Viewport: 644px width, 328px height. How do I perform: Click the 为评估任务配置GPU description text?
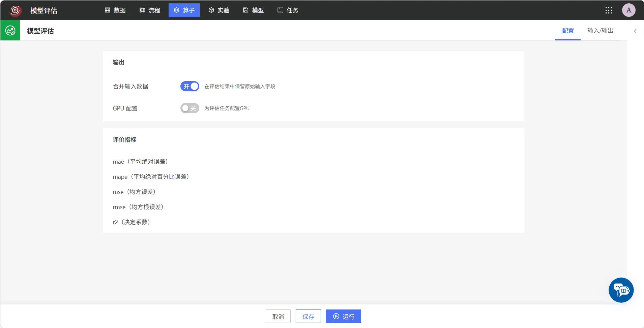[227, 108]
